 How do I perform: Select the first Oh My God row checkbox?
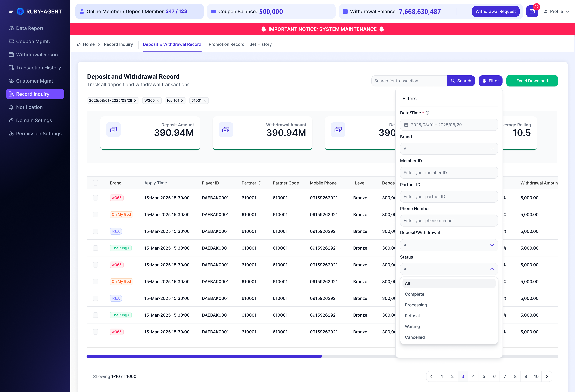tap(96, 215)
